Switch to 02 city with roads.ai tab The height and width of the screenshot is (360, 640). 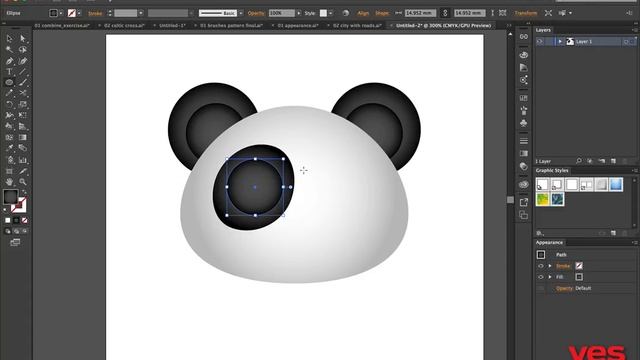coord(357,25)
